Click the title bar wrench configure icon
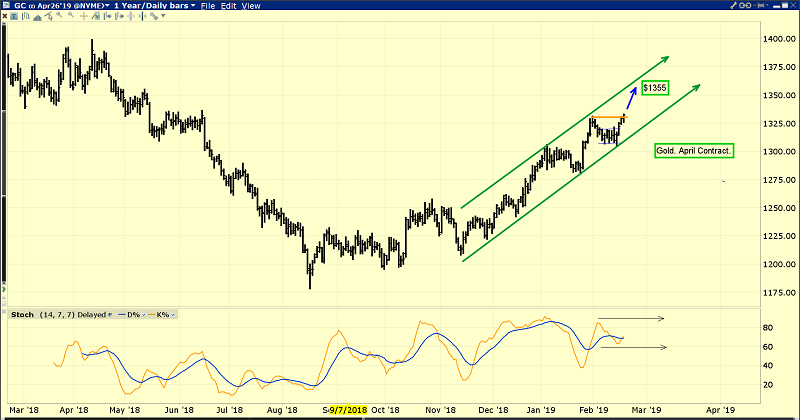Screen dimensions: 800x420 pos(734,6)
